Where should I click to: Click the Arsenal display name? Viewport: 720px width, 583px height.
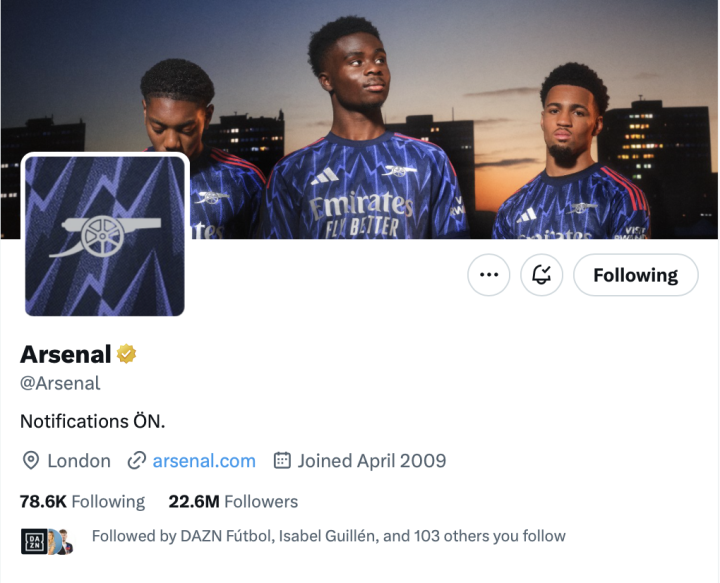click(x=65, y=354)
